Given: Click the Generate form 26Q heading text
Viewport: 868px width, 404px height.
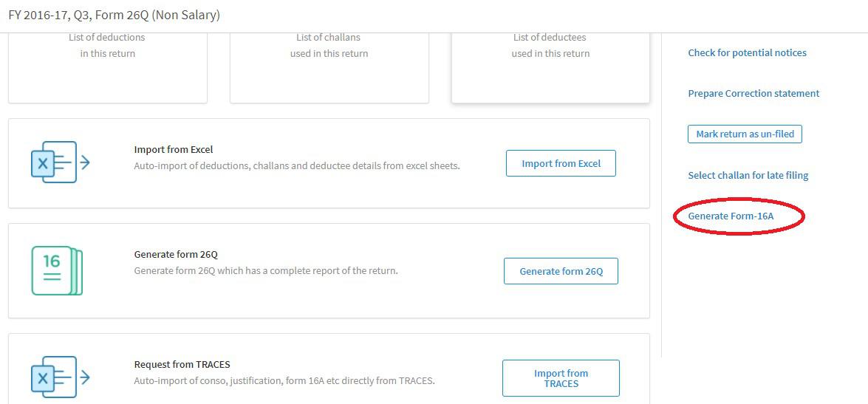Looking at the screenshot, I should (x=176, y=255).
